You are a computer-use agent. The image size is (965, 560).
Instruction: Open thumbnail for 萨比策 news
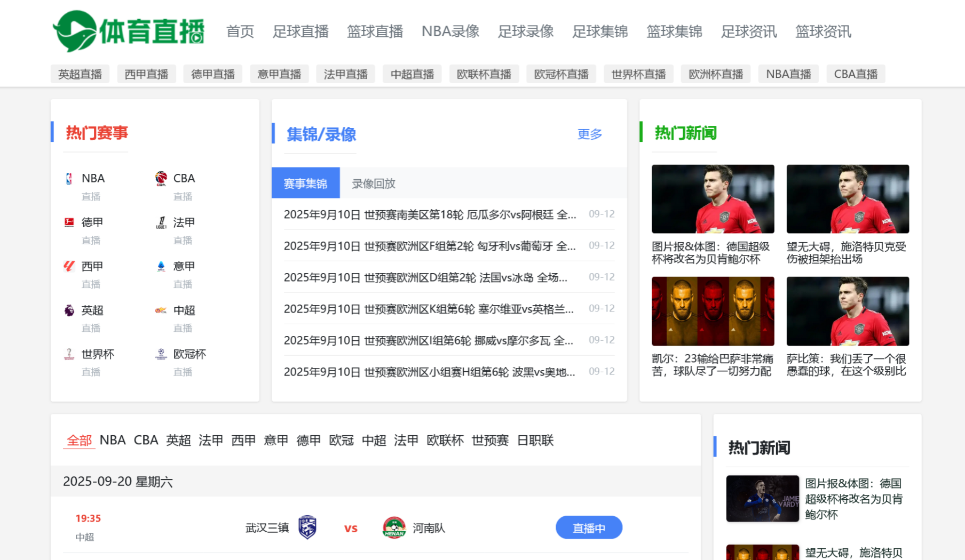[848, 311]
